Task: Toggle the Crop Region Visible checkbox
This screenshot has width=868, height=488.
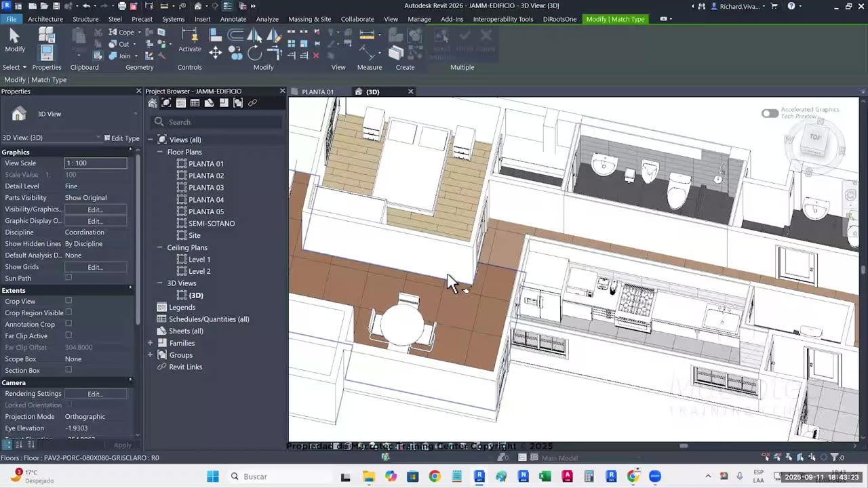Action: [68, 312]
